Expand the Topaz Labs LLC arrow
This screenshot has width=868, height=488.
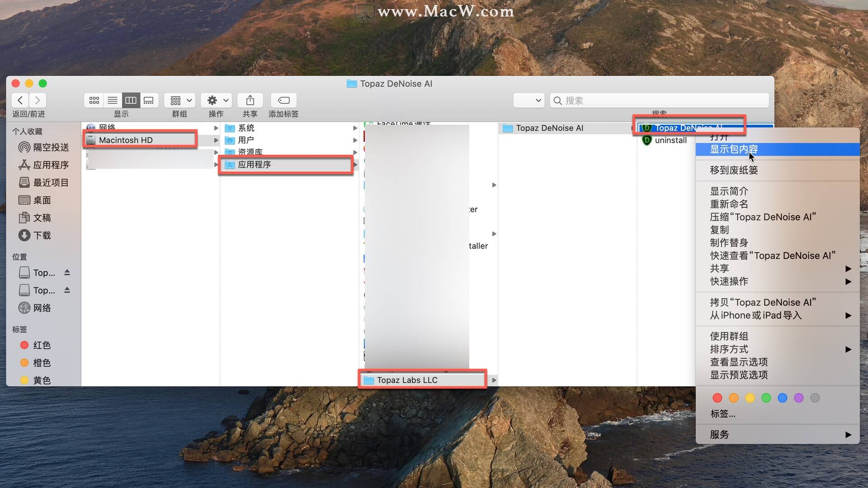[x=494, y=380]
